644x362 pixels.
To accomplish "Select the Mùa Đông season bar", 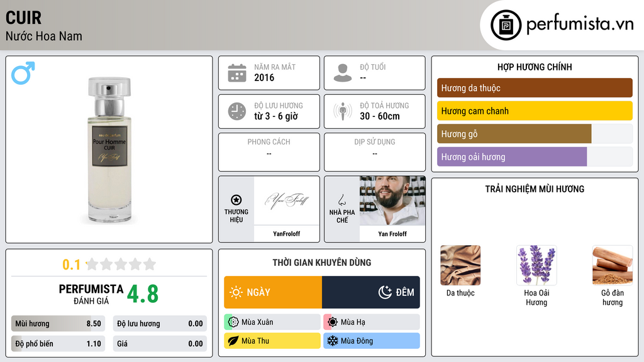I will pyautogui.click(x=372, y=341).
